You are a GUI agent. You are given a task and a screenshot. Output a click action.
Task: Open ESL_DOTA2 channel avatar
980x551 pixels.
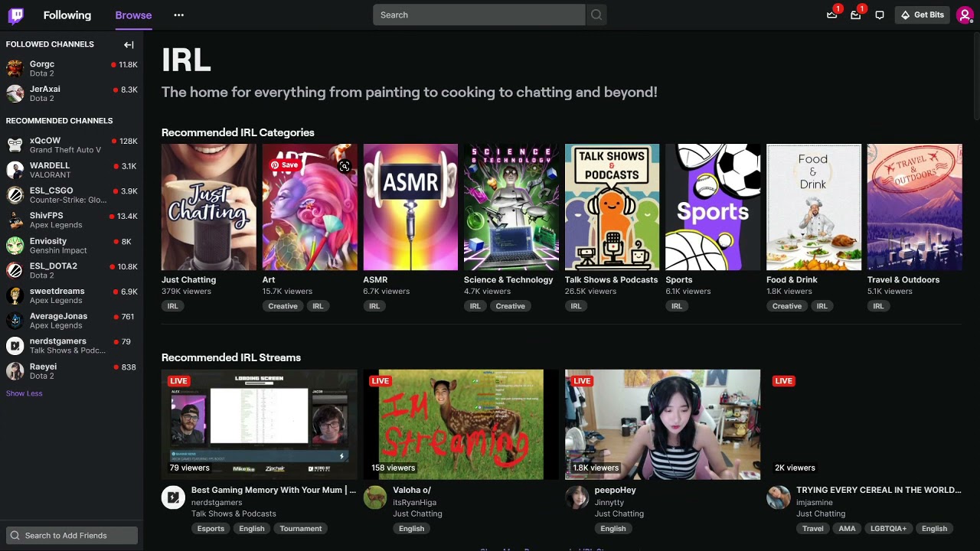15,270
